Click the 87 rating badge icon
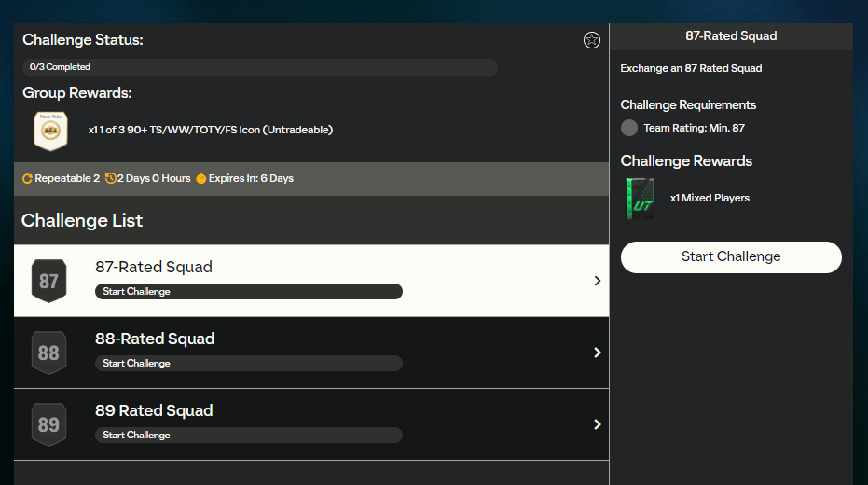 coord(48,281)
